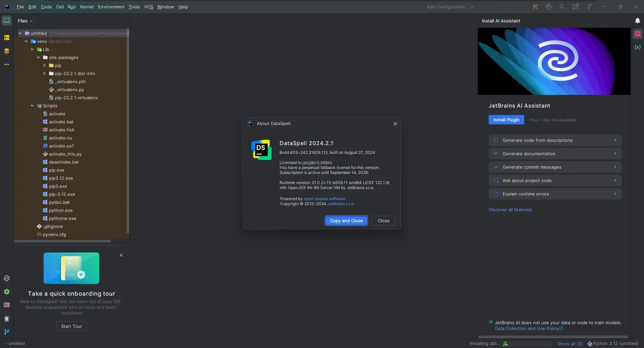The width and height of the screenshot is (644, 348).
Task: Click the Close button in About dialog
Action: (384, 221)
